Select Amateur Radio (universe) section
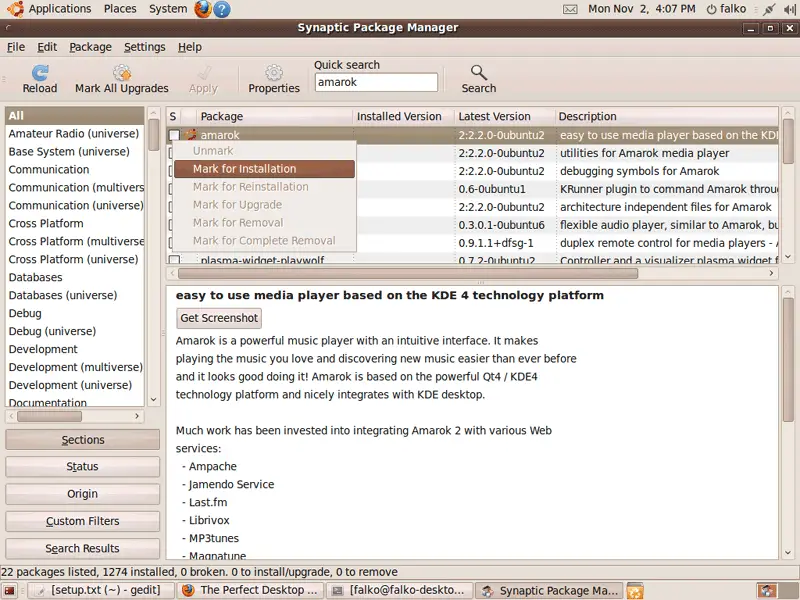Viewport: 800px width, 600px height. pos(74,134)
